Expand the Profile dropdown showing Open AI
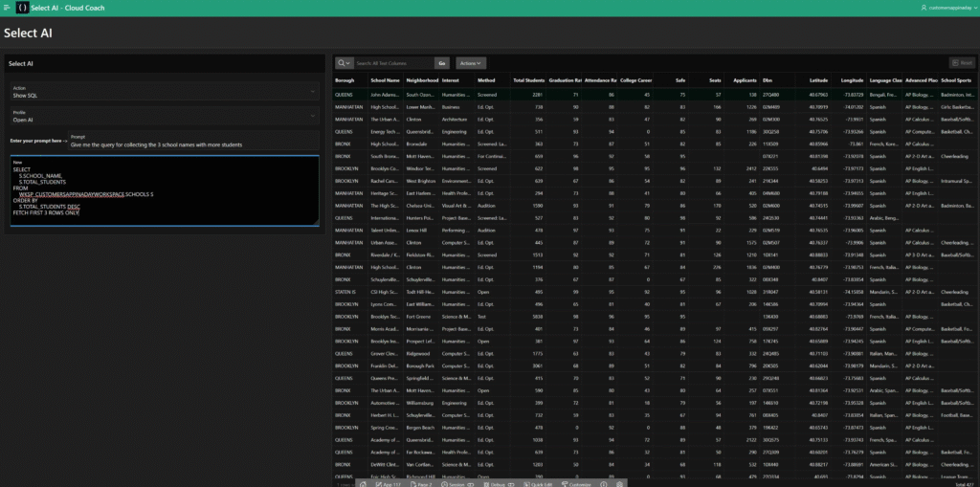The image size is (980, 487). click(x=163, y=117)
